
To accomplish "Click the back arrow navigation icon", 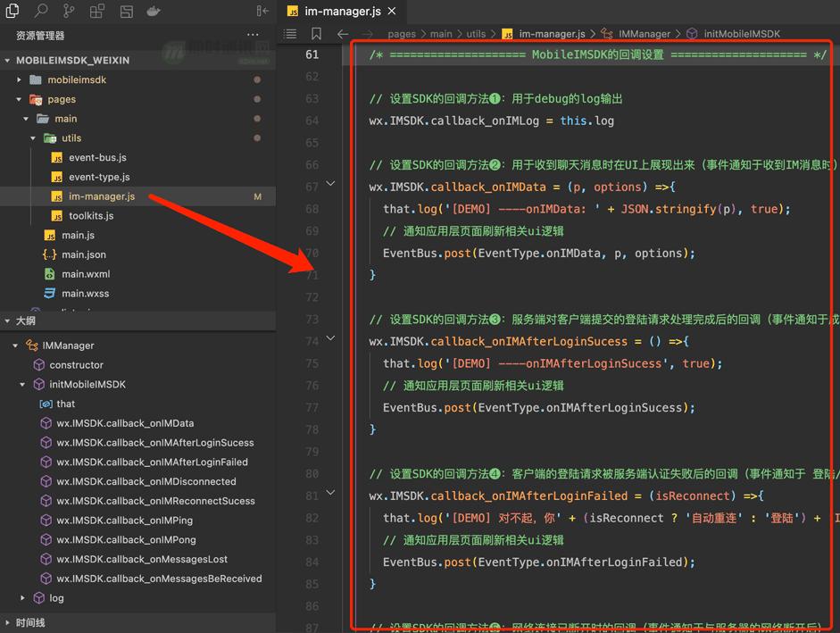I will (343, 34).
